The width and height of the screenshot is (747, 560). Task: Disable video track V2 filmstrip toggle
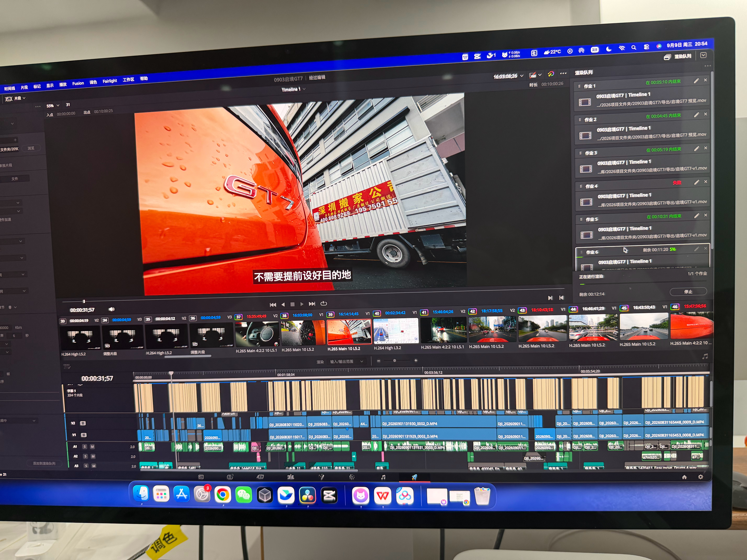[83, 423]
